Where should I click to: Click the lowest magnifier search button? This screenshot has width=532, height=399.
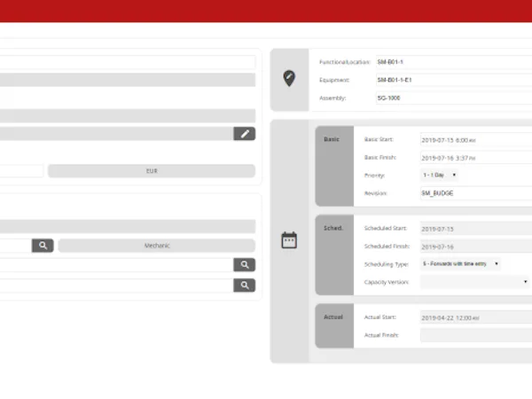coord(245,285)
